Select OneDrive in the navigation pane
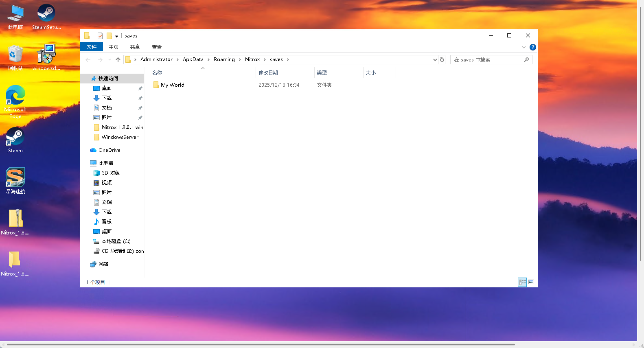 click(109, 150)
